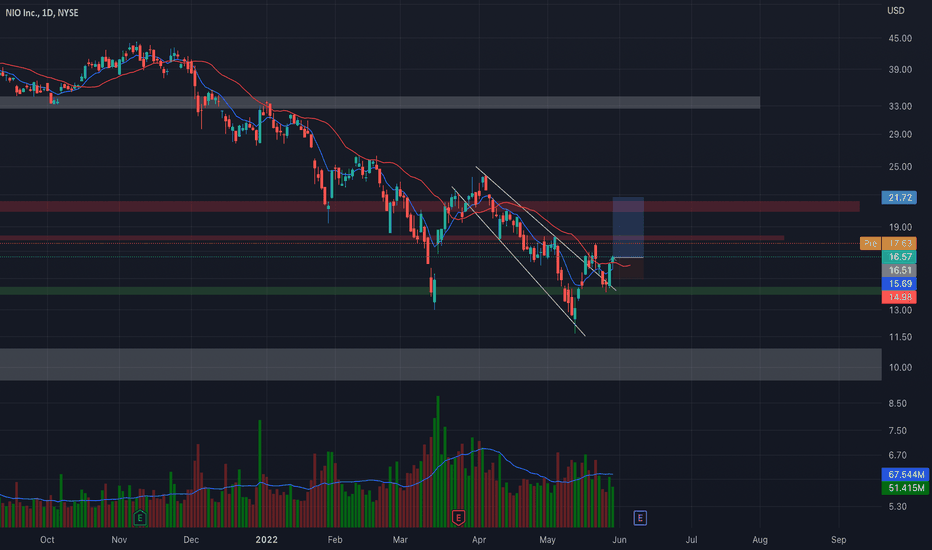Click the 19.00 price axis label
Viewport: 932px width, 550px height.
pos(900,227)
